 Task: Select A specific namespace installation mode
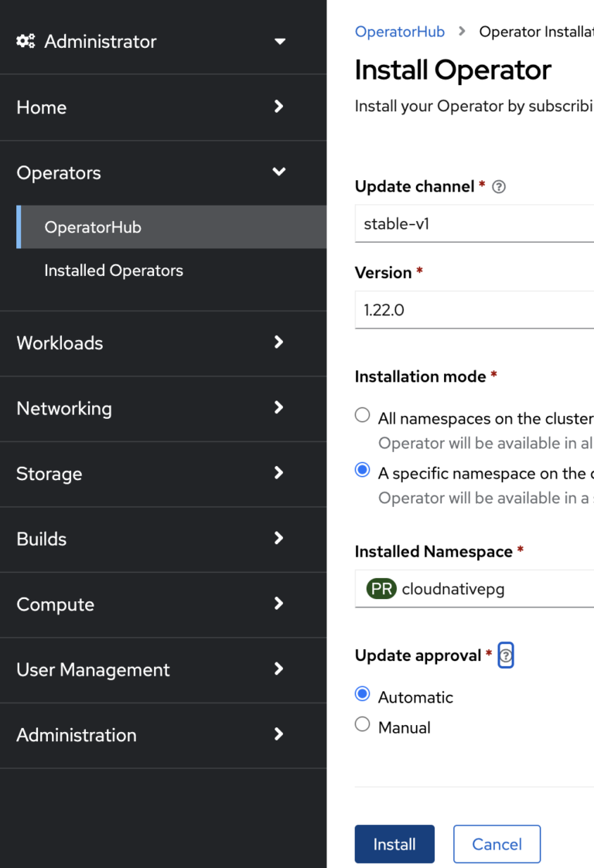pyautogui.click(x=362, y=471)
